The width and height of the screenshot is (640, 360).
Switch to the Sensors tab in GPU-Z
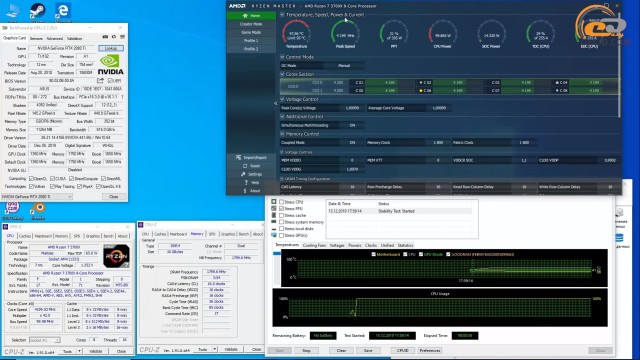pyautogui.click(x=36, y=38)
